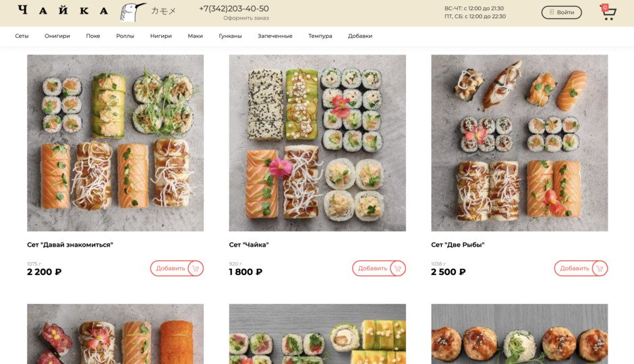Open the Нигири category
The width and height of the screenshot is (634, 364).
click(x=161, y=36)
